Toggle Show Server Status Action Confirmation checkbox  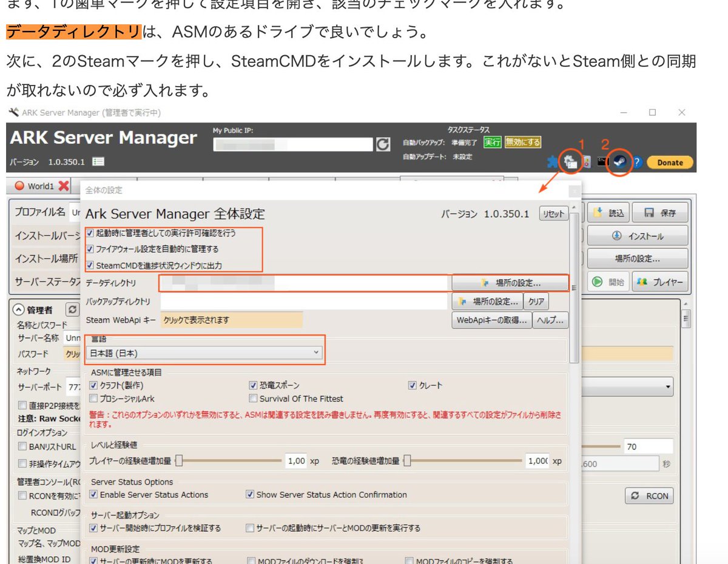(249, 494)
